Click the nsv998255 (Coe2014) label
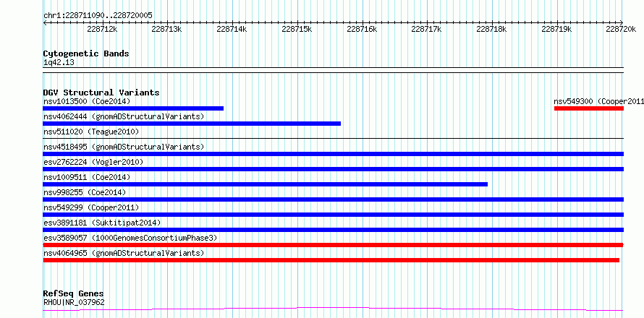Screen dimensions: 644x318 point(85,192)
